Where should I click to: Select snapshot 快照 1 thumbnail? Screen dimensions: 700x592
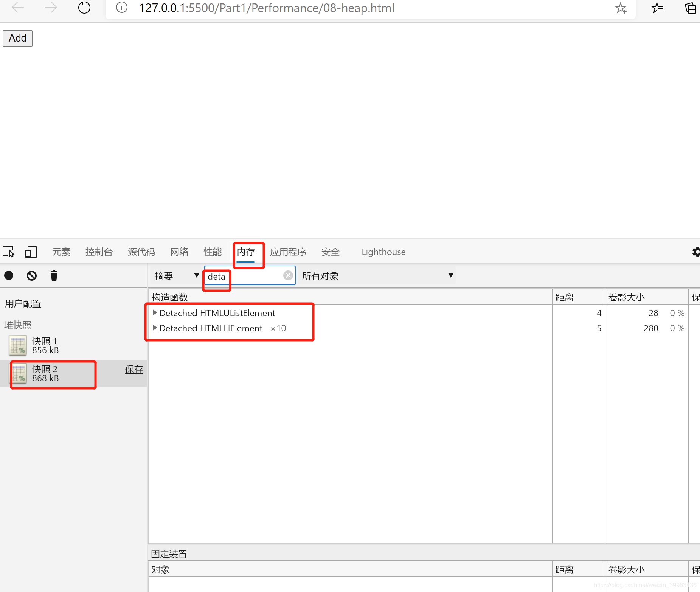pos(18,345)
